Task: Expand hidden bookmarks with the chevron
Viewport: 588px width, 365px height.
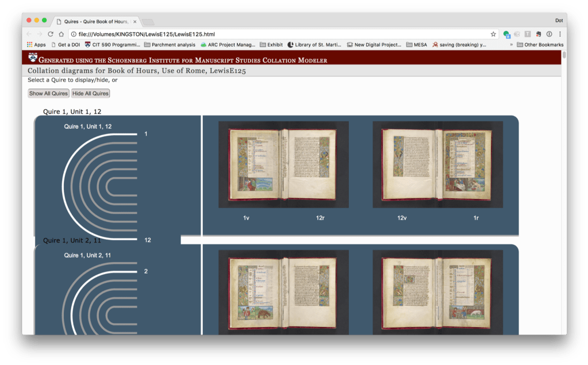Action: pyautogui.click(x=511, y=44)
